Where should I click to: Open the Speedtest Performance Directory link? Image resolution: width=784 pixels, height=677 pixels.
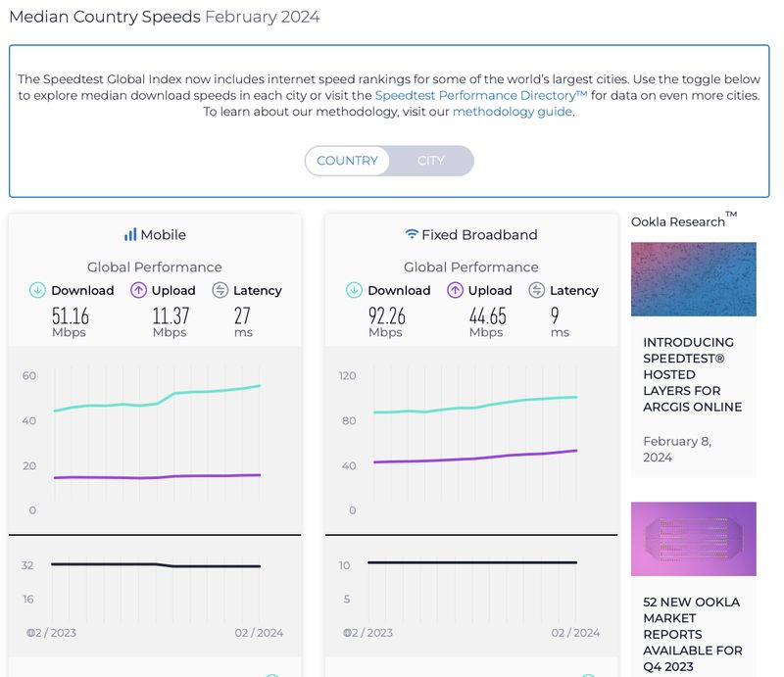(481, 95)
